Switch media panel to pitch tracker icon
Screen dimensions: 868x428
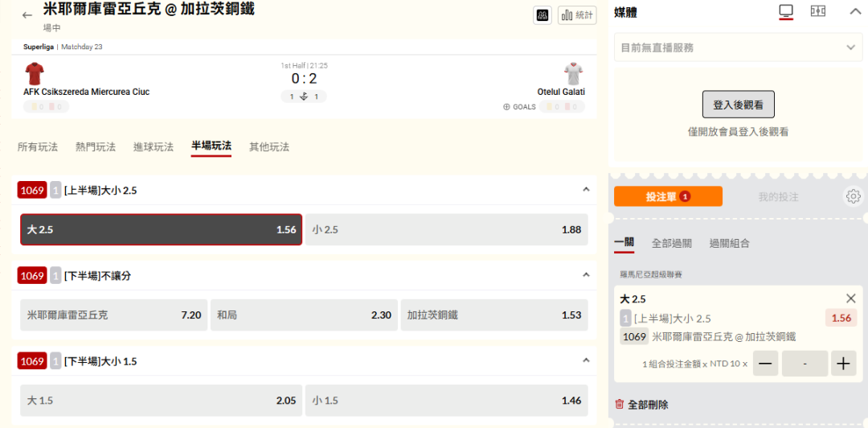pyautogui.click(x=818, y=11)
